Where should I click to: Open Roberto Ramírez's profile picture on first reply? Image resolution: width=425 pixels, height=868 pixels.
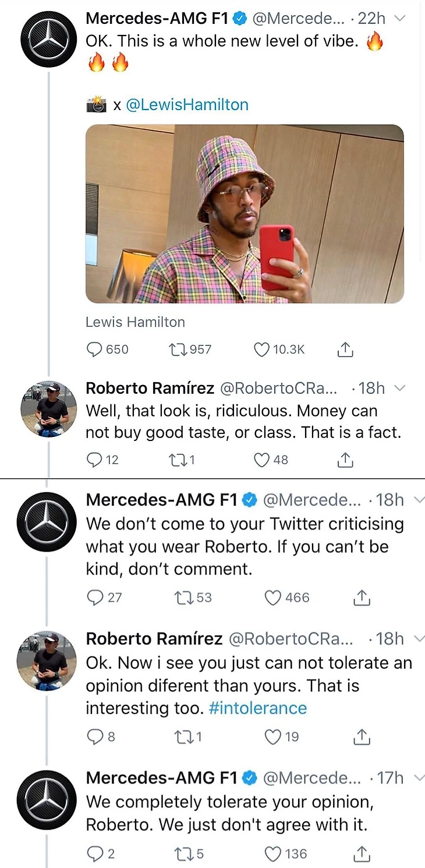tap(48, 408)
